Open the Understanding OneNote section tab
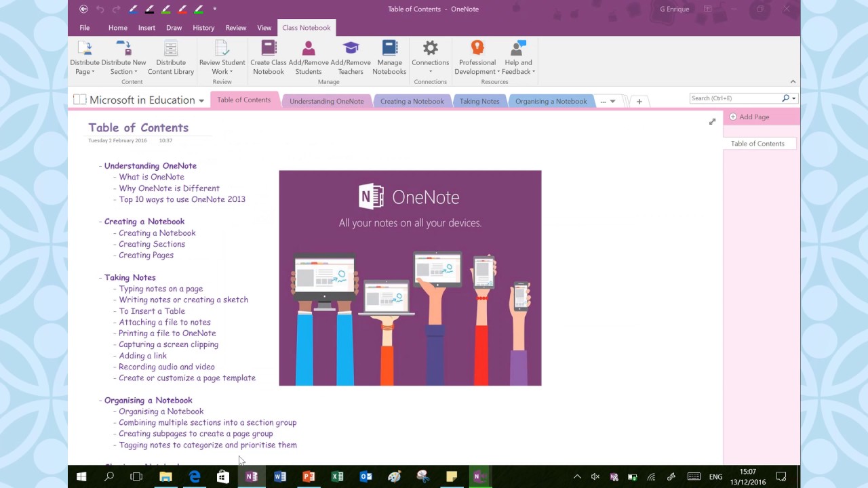This screenshot has width=868, height=488. tap(326, 102)
